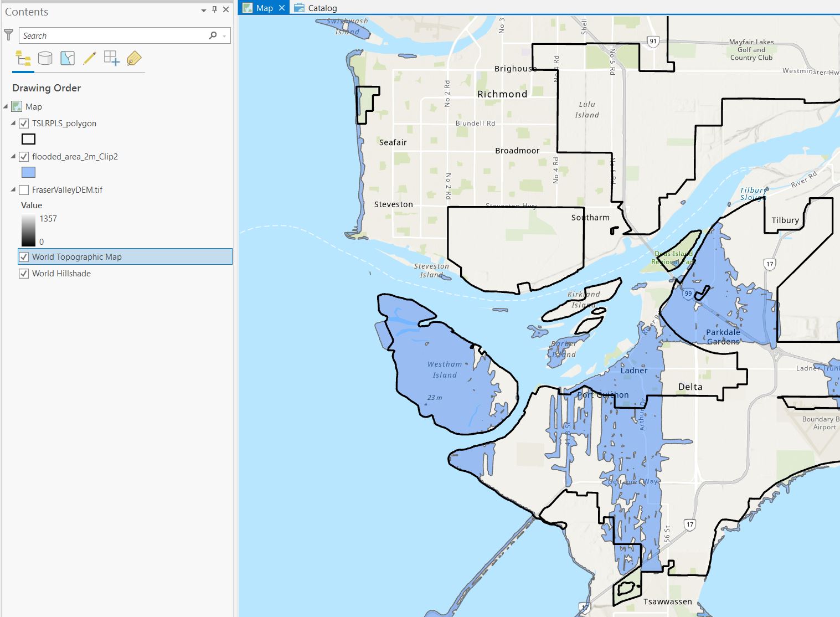This screenshot has width=840, height=617.
Task: Switch to List By Editing pencil icon
Action: 90,58
